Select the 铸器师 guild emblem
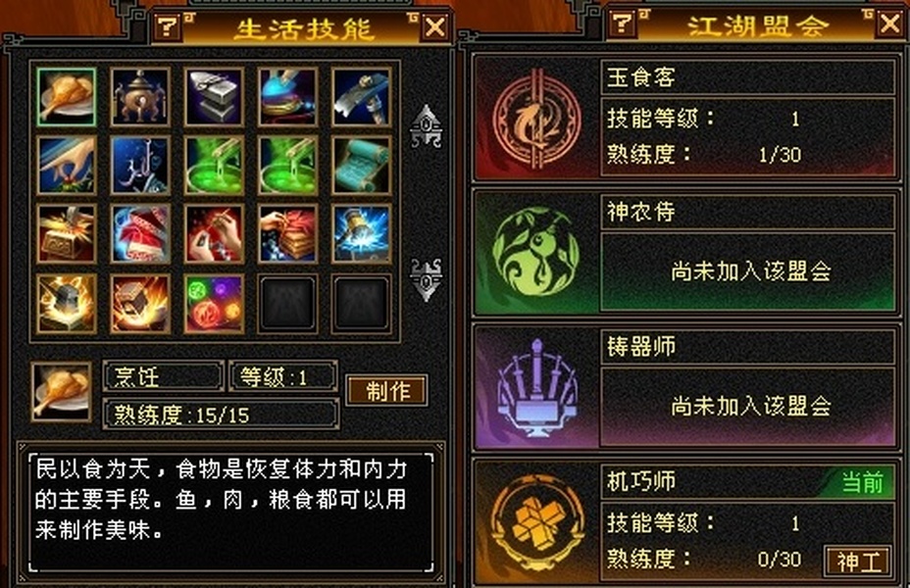This screenshot has height=588, width=910. point(535,387)
